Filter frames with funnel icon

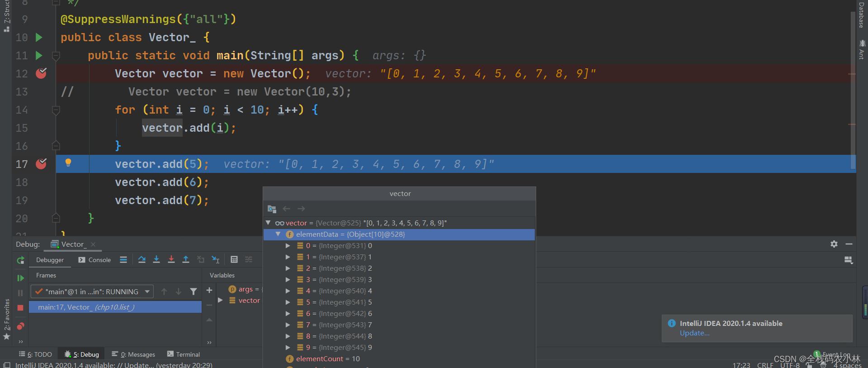[x=193, y=292]
